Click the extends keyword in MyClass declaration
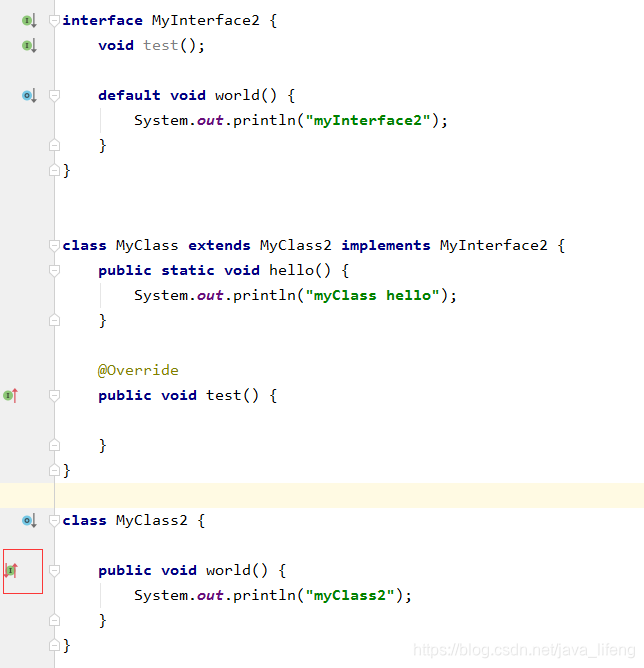The height and width of the screenshot is (668, 644). click(219, 245)
